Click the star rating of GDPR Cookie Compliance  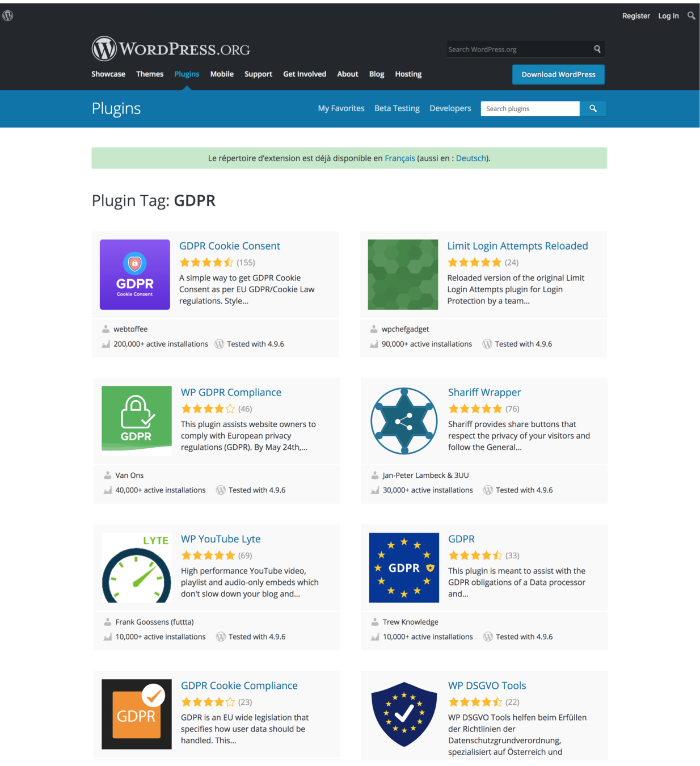tap(208, 702)
